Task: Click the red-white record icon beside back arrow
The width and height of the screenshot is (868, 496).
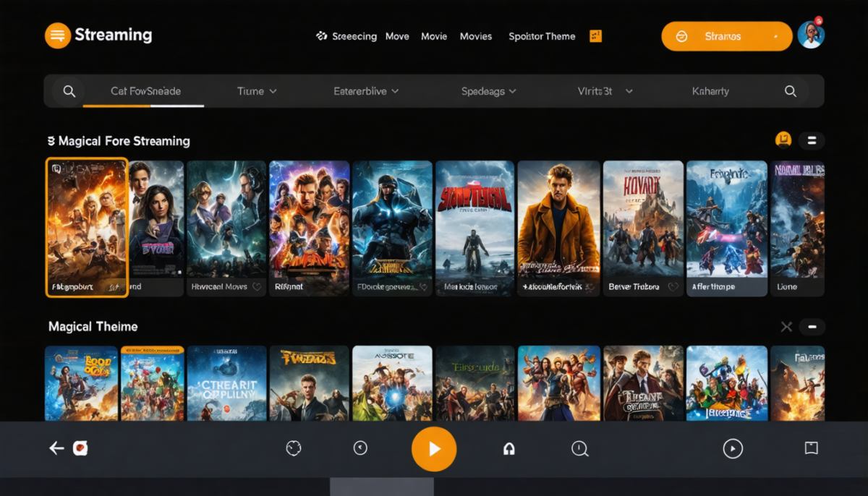Action: pos(80,449)
